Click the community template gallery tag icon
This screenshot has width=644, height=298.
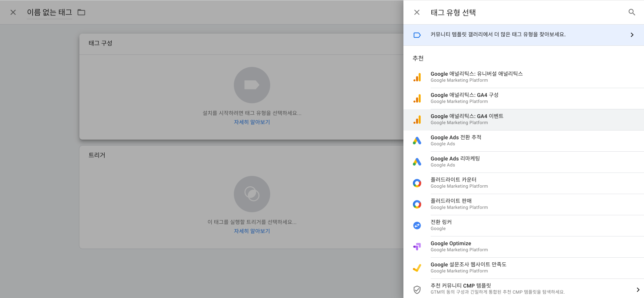pyautogui.click(x=417, y=35)
